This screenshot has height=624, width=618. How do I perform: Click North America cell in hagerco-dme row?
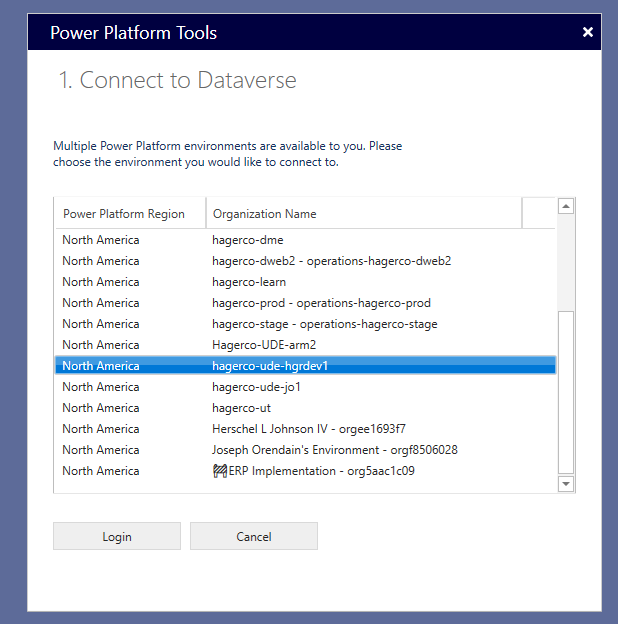[101, 240]
